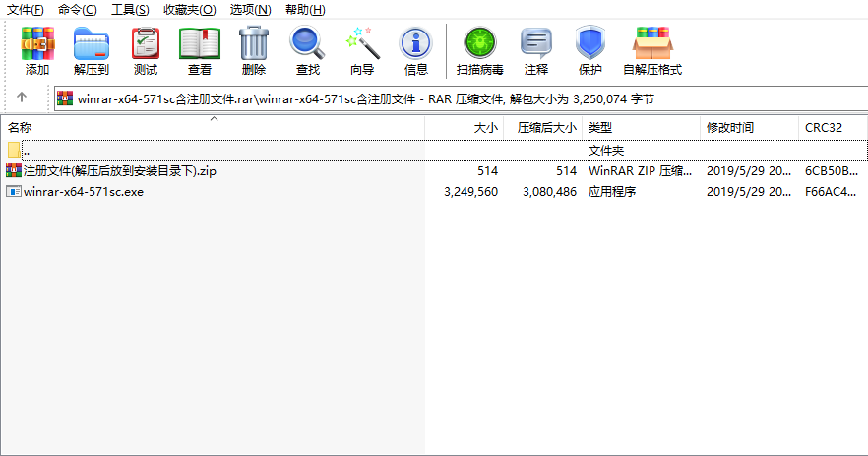Open the 命令(C) menu
This screenshot has width=868, height=456.
[x=78, y=10]
